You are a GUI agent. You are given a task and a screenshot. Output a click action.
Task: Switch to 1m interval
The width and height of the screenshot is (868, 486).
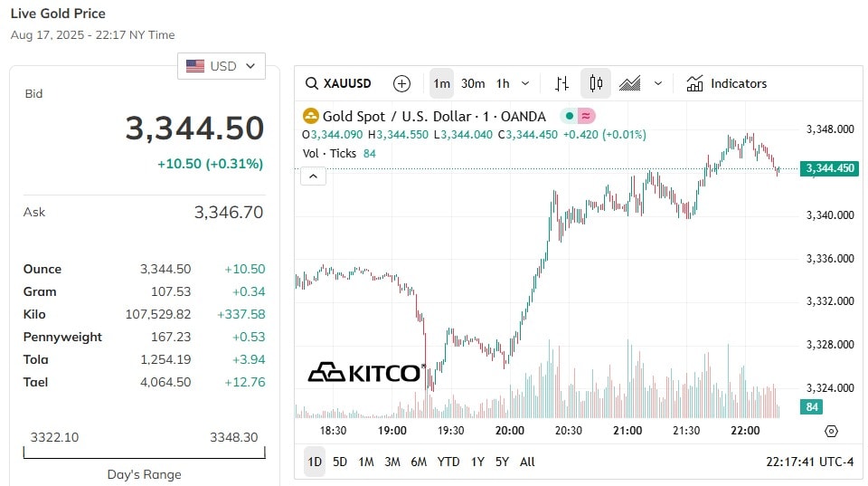(x=442, y=83)
